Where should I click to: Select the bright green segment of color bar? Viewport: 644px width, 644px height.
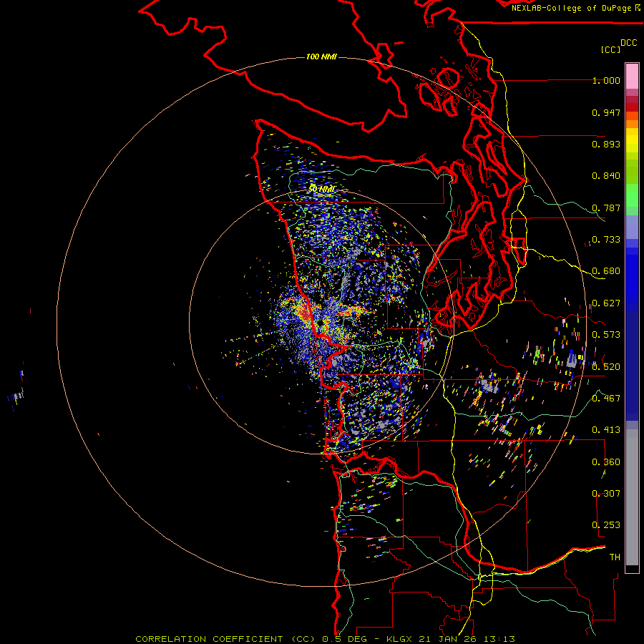[x=632, y=195]
